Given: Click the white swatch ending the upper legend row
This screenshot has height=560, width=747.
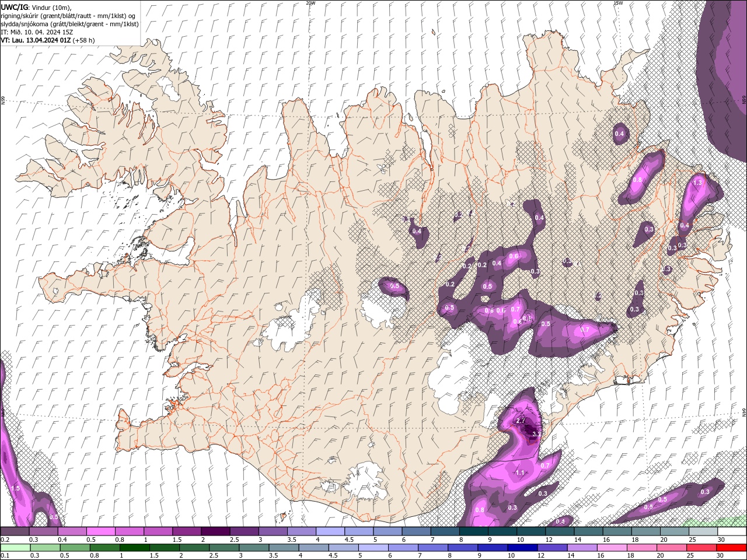Looking at the screenshot, I should [x=732, y=531].
